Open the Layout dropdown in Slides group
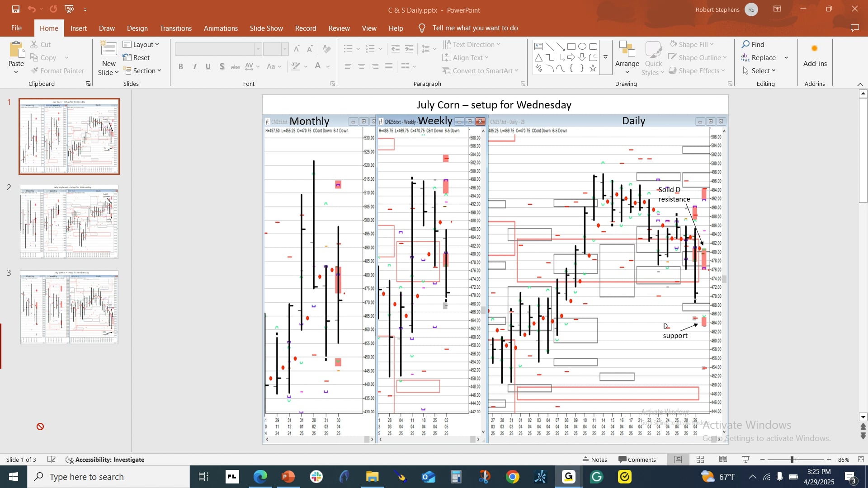Image resolution: width=868 pixels, height=488 pixels. pos(142,44)
